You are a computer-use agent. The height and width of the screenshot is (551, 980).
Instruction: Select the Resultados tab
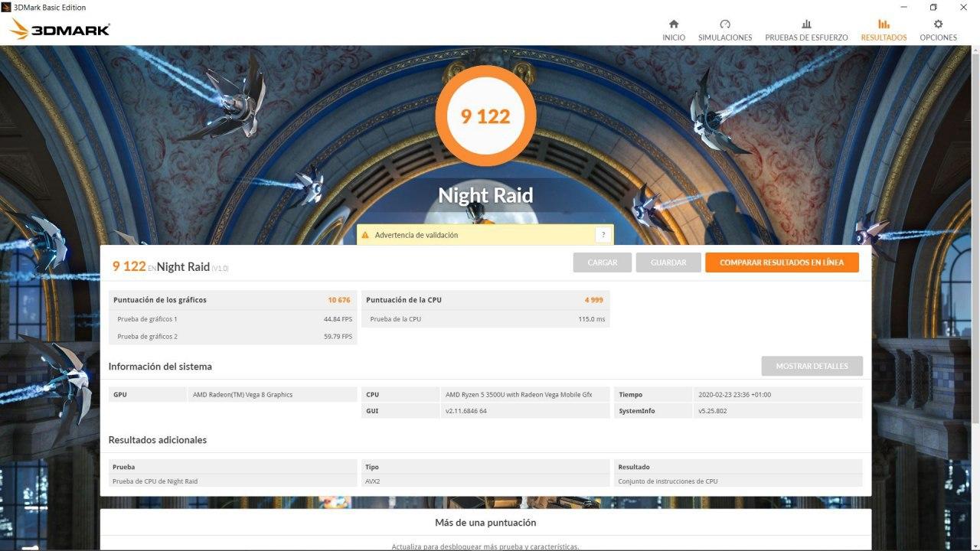[884, 30]
